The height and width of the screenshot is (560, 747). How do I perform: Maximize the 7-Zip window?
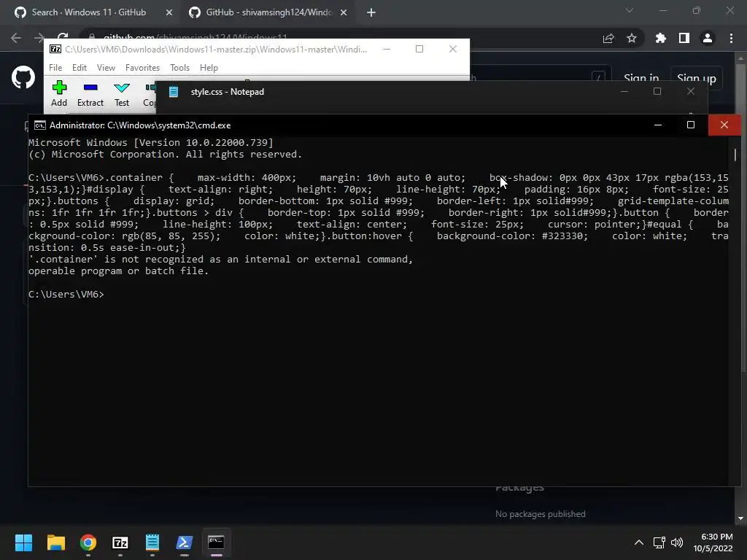419,49
